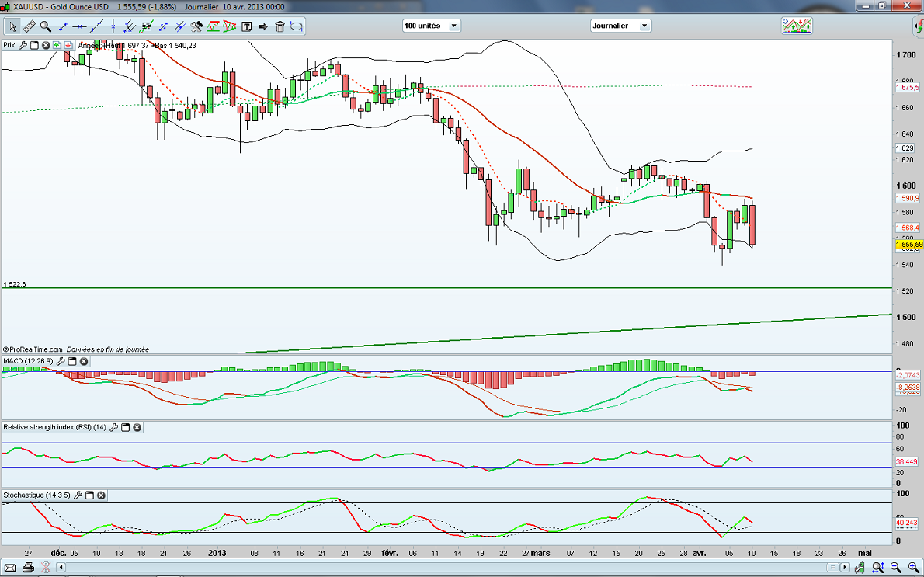Activate the magnifier zoom tool
This screenshot has height=577, width=924.
click(46, 26)
